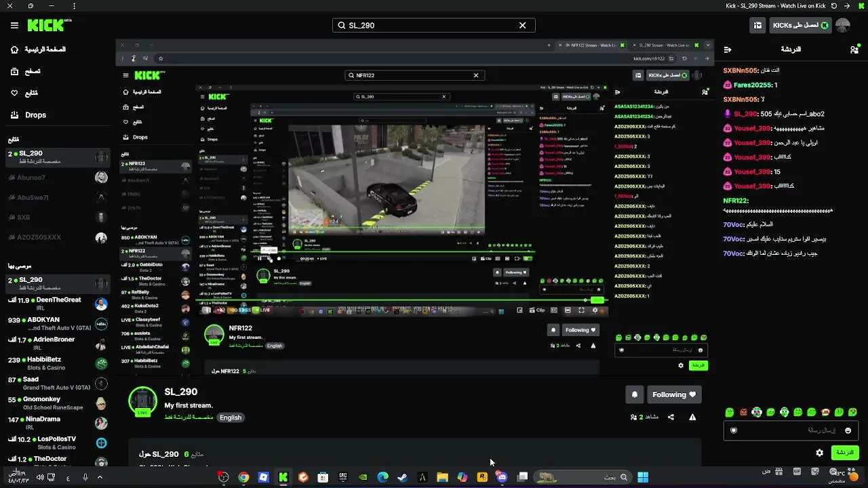
Task: Open Epic Games launcher from taskbar
Action: click(x=343, y=477)
